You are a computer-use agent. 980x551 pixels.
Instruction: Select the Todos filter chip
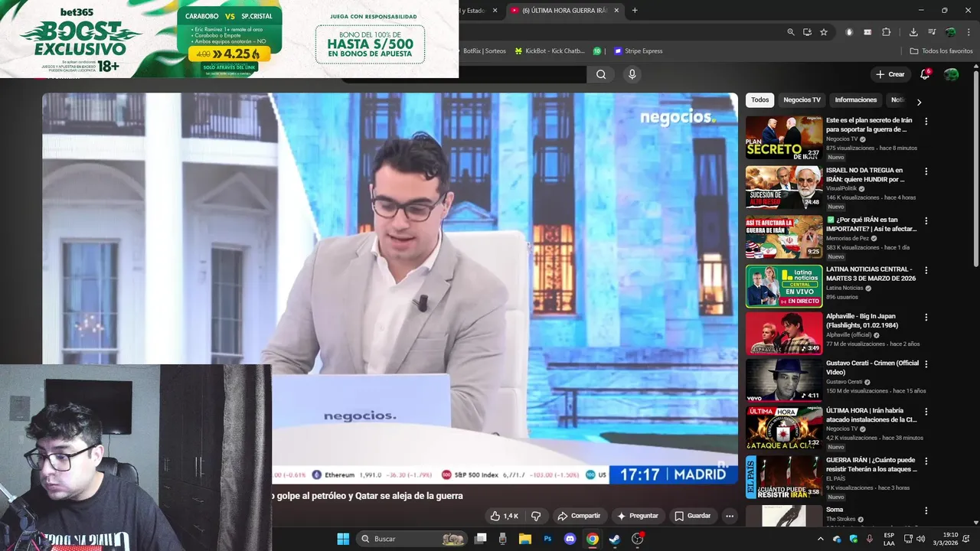759,99
